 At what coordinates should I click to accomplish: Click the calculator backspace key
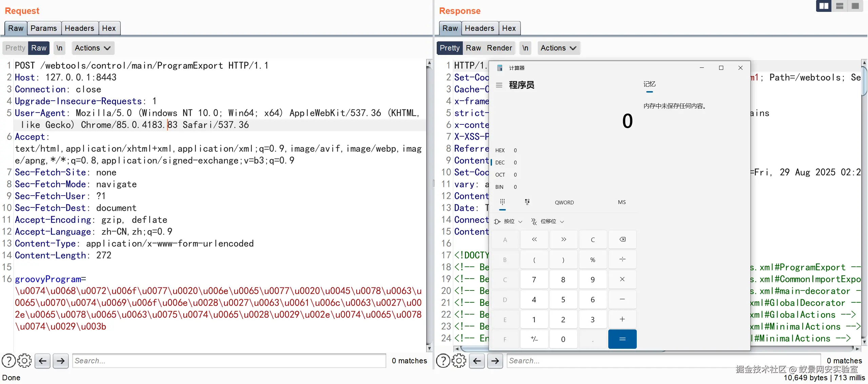(622, 240)
